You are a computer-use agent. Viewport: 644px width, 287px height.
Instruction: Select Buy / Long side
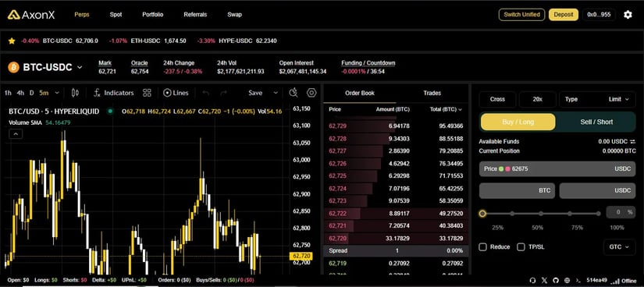click(518, 122)
